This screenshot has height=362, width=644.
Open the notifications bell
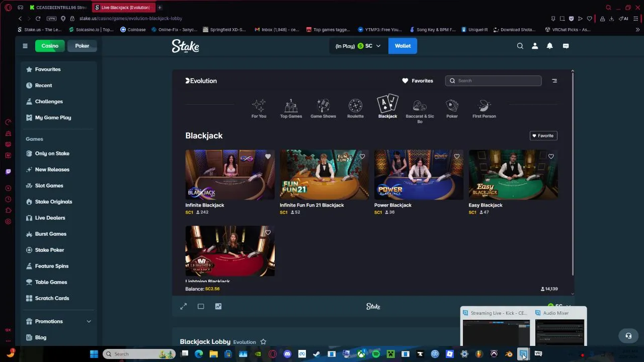550,46
